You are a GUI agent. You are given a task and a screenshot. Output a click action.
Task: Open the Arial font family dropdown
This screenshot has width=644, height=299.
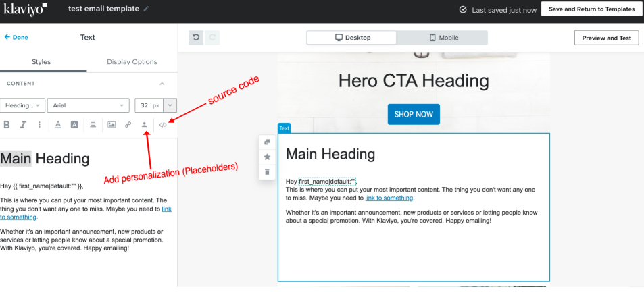(87, 105)
